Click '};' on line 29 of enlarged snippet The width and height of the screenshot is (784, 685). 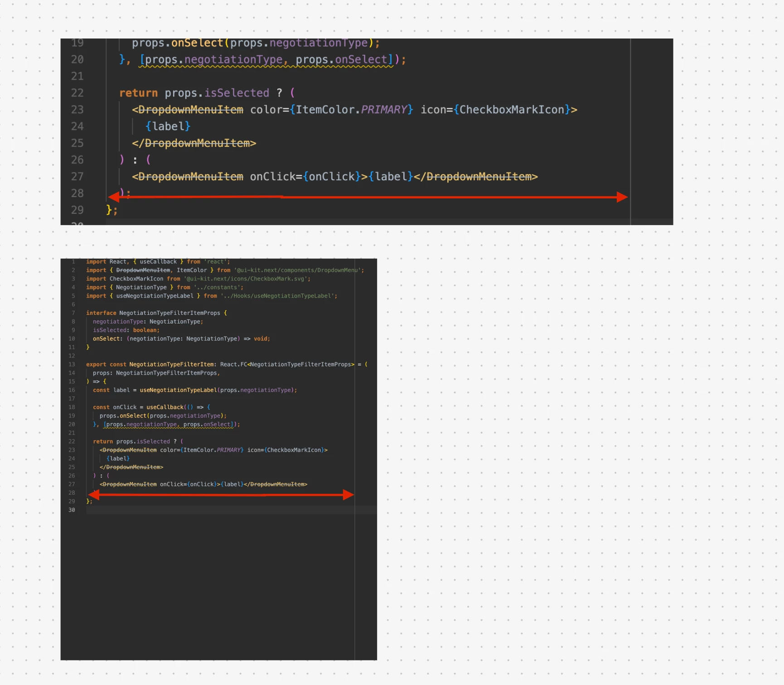[x=112, y=210]
